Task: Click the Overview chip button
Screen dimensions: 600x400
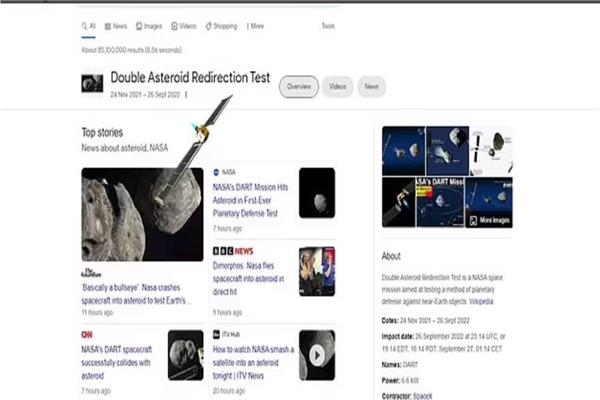Action: 299,87
